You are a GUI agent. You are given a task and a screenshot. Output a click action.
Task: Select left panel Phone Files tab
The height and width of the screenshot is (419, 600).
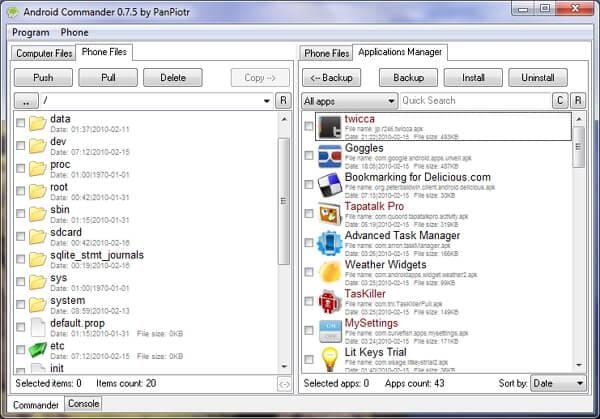coord(104,52)
